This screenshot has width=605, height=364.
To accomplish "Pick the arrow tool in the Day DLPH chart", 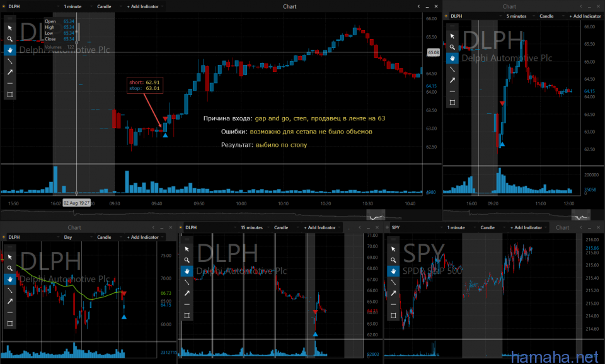I will [x=10, y=301].
